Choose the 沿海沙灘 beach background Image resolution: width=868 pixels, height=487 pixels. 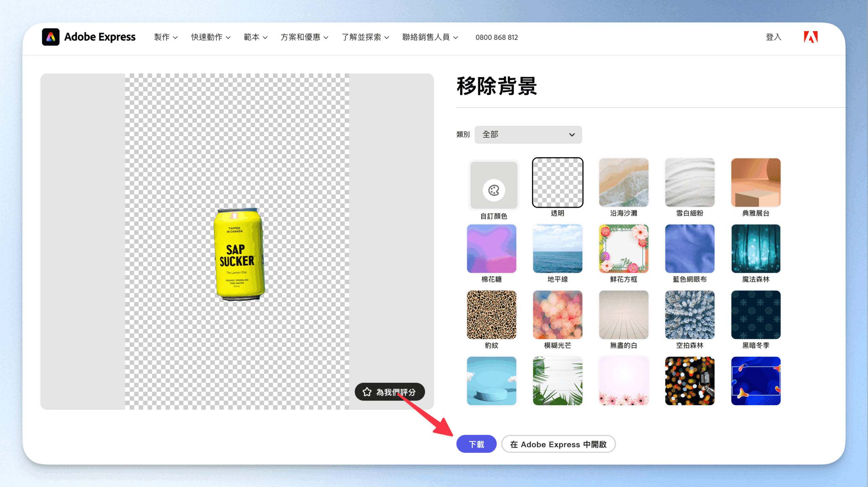tap(624, 183)
